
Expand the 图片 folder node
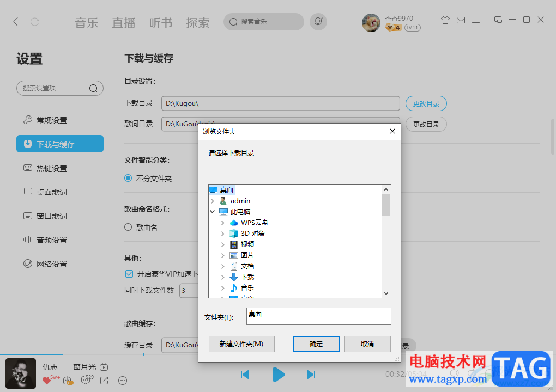point(223,255)
